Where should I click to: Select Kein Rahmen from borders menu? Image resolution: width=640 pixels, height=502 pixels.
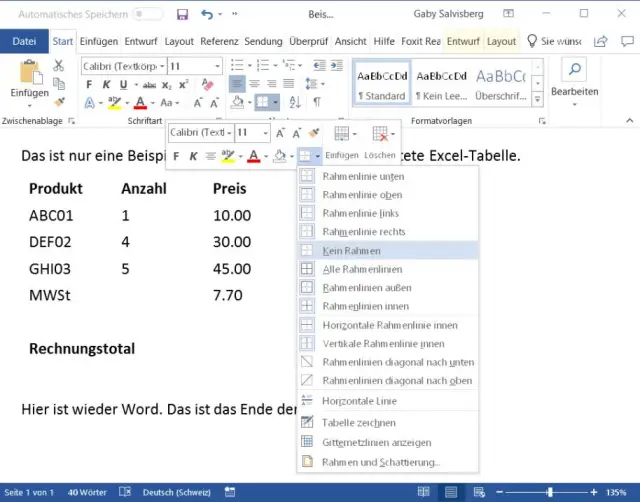click(x=351, y=250)
